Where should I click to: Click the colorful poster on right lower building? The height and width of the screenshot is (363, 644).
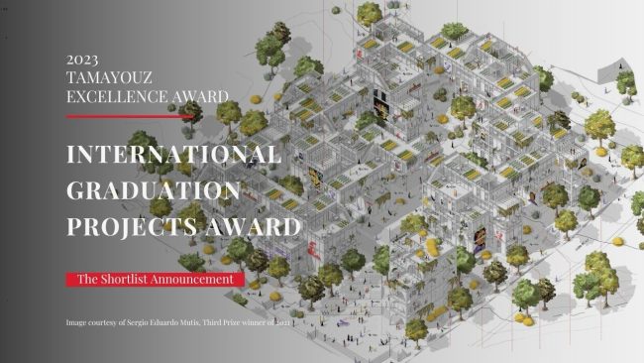pos(480,239)
